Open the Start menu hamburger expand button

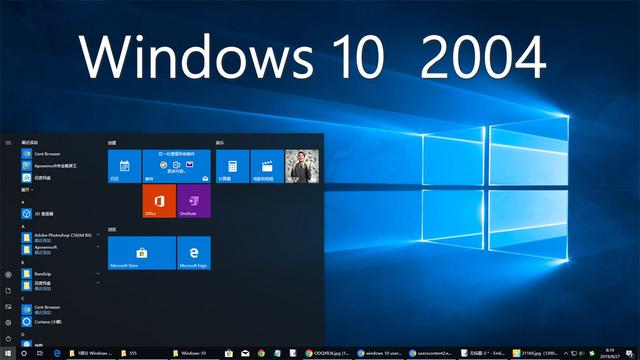(8, 143)
